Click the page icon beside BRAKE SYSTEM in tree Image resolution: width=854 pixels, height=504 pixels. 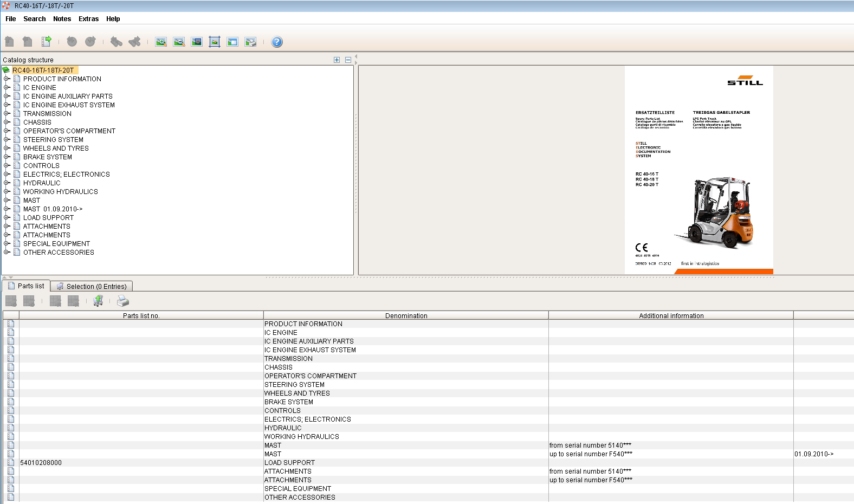(17, 157)
